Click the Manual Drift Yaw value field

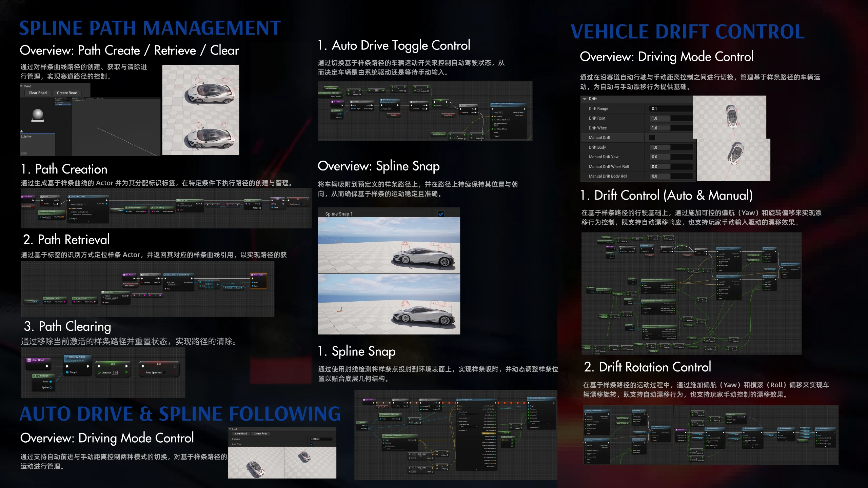pos(671,157)
